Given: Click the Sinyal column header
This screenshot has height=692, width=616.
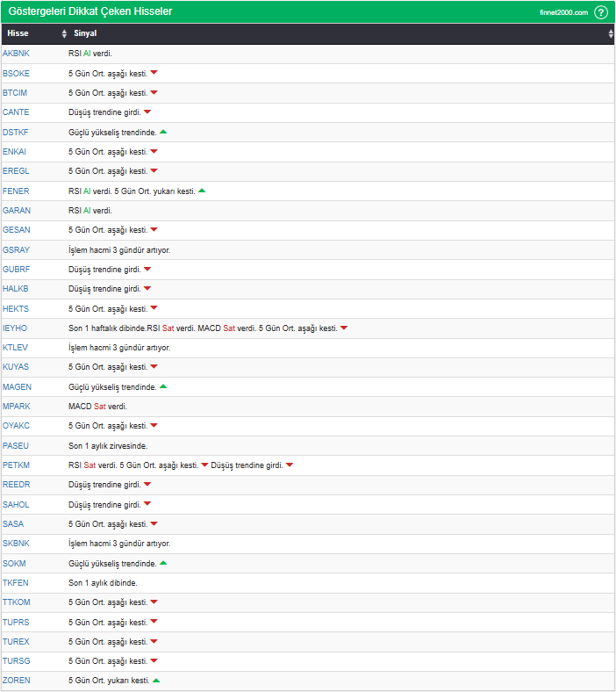Looking at the screenshot, I should tap(85, 33).
